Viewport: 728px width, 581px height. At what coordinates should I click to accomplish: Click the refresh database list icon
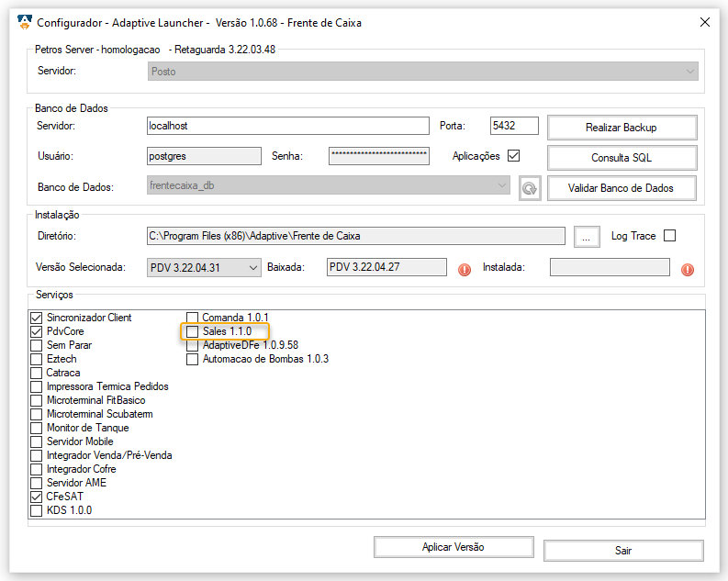tap(529, 188)
